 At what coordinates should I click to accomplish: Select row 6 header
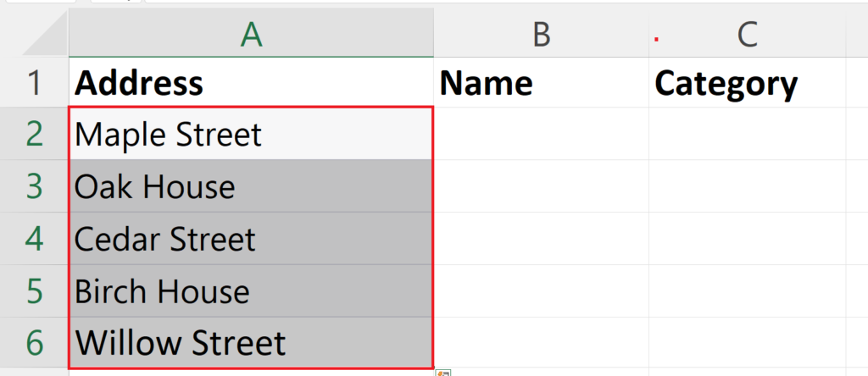pos(34,343)
